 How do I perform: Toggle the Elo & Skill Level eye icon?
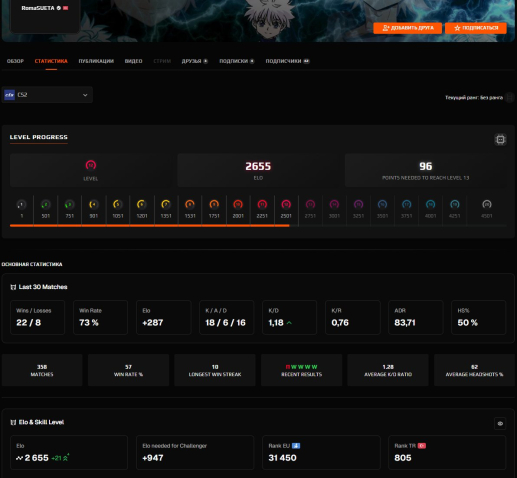(x=500, y=424)
